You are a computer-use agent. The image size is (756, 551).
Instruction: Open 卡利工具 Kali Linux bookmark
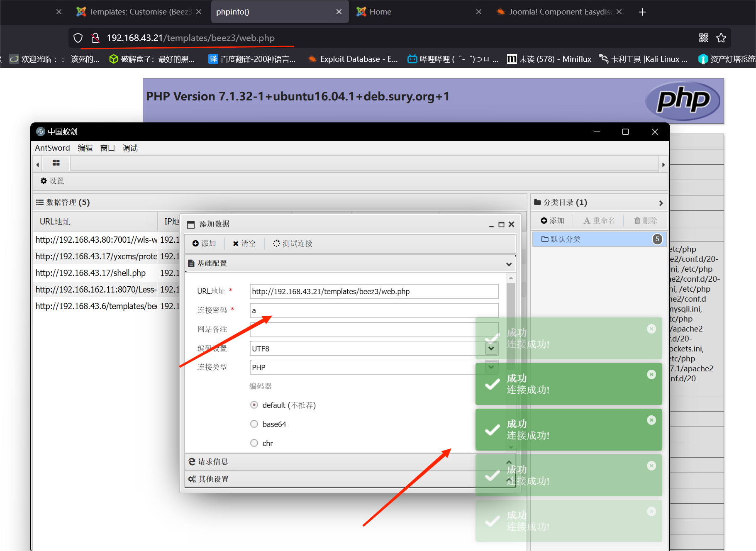click(643, 59)
